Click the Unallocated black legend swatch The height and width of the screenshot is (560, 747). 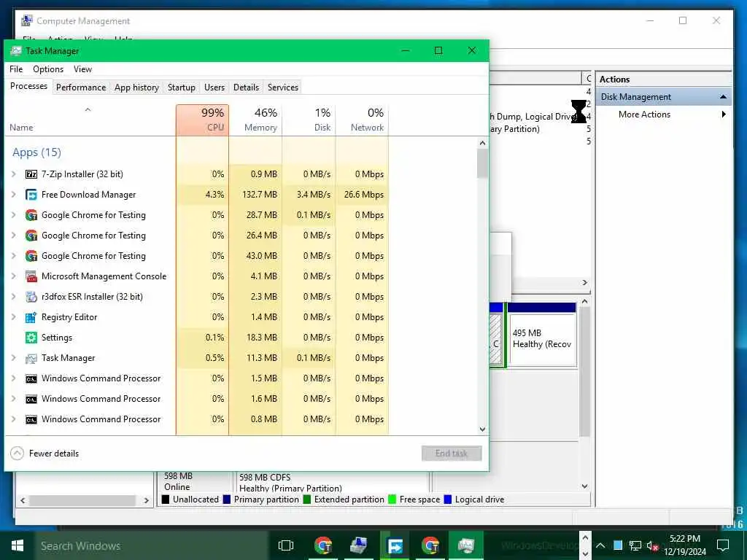pos(166,499)
